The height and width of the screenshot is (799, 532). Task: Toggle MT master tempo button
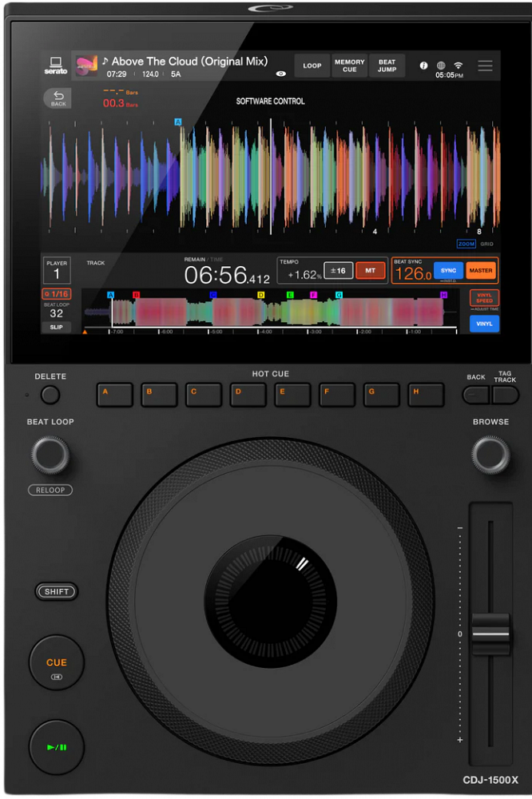[370, 271]
